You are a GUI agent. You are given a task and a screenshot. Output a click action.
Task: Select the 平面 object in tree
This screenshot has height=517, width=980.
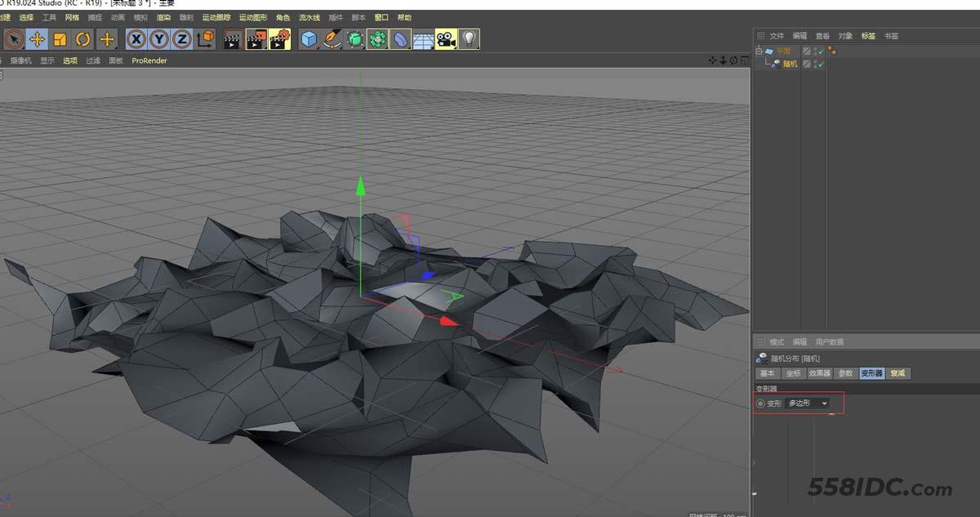782,51
